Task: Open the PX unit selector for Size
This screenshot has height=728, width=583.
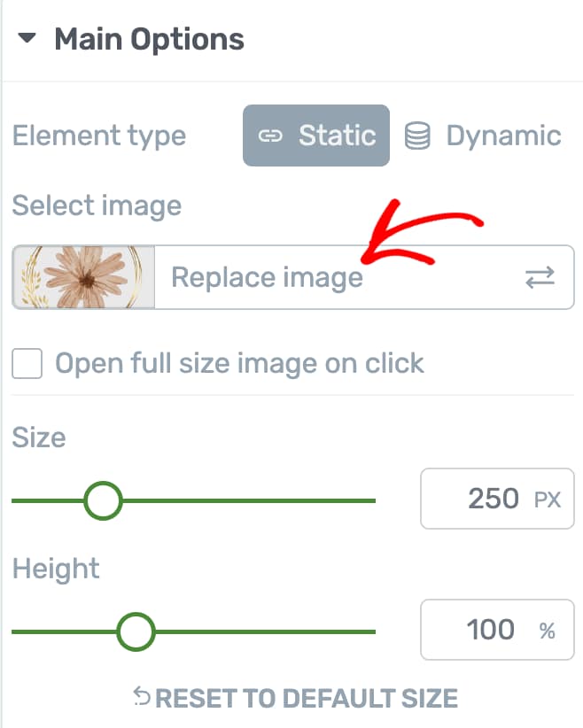Action: click(548, 500)
